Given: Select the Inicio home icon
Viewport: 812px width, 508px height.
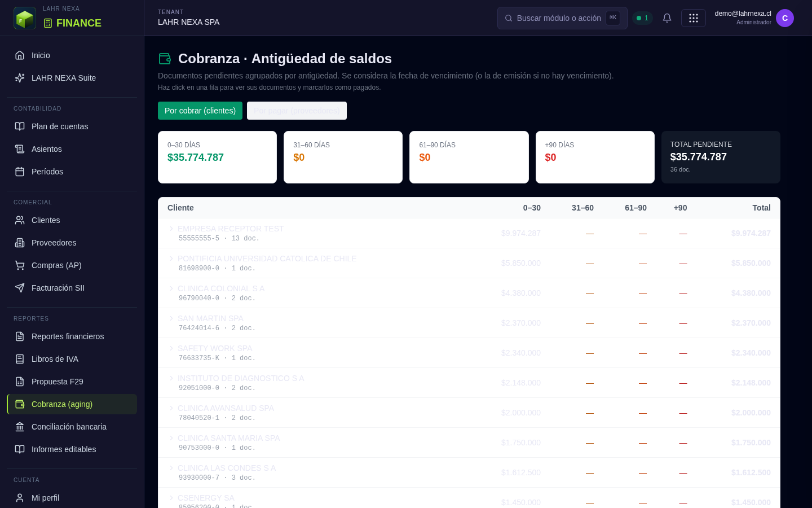Looking at the screenshot, I should [x=20, y=55].
